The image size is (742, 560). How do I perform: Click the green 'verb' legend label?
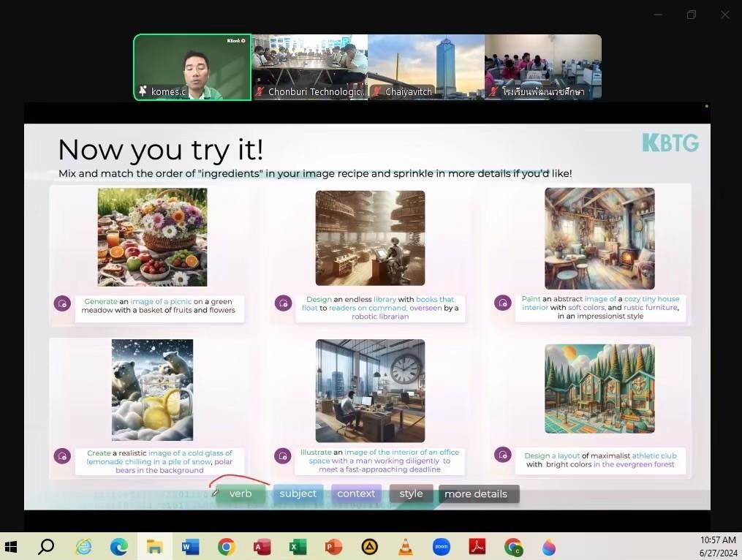coord(241,494)
